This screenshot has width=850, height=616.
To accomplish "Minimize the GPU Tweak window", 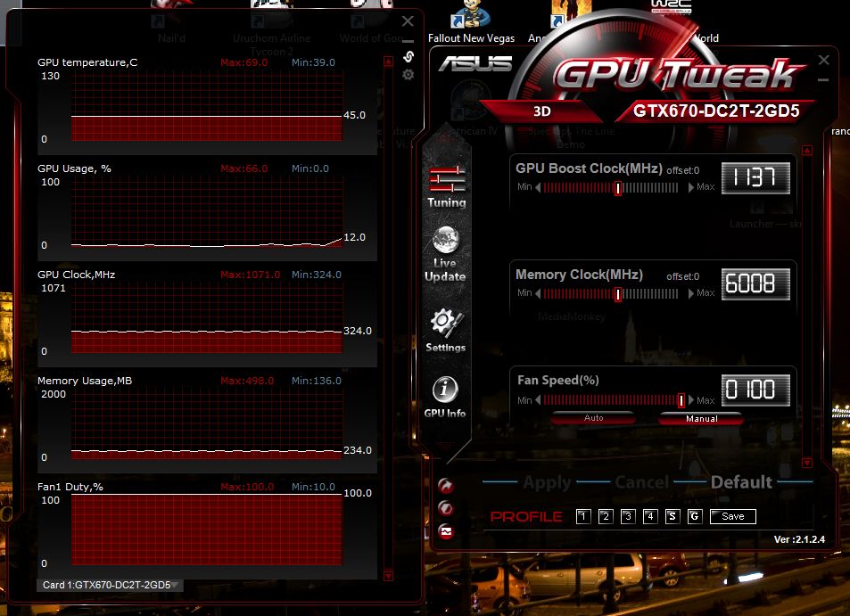I will coord(823,80).
